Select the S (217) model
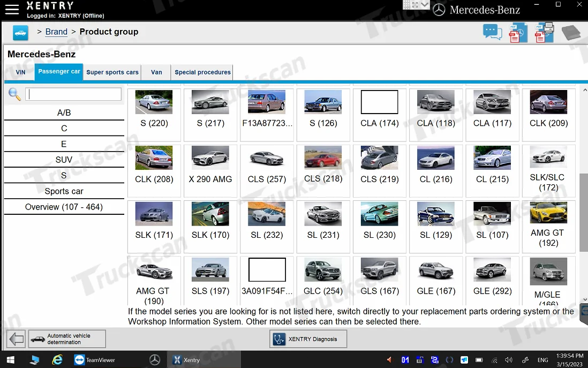 pos(210,115)
